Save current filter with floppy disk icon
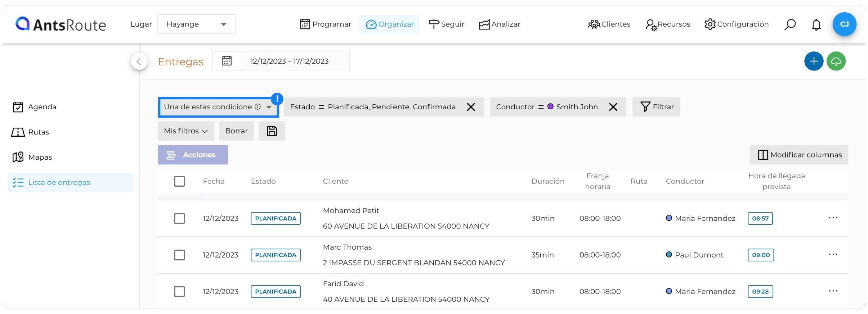 (272, 131)
